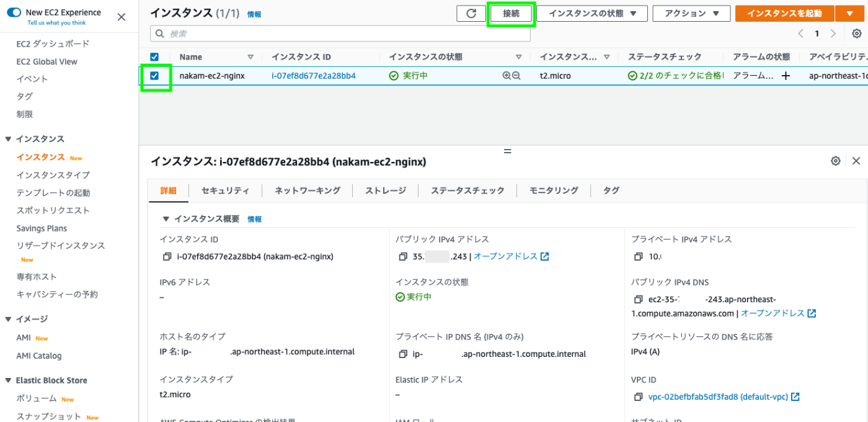Open 情報 link beside インスタンス概要
This screenshot has width=868, height=422.
tap(254, 219)
